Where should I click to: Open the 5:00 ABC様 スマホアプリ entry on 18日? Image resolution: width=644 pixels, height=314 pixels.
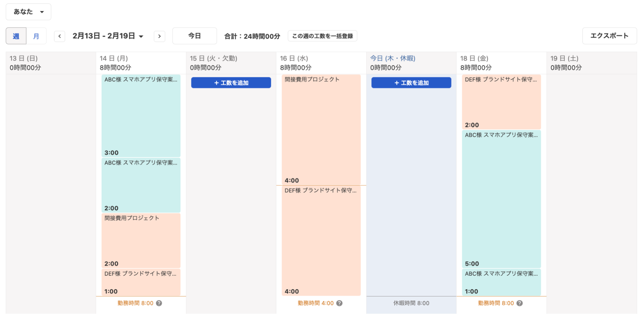(501, 199)
